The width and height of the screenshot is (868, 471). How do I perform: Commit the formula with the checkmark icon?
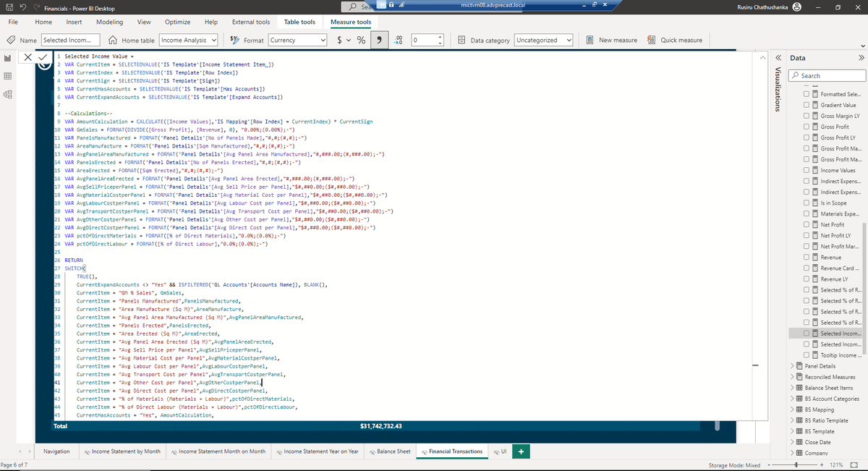tap(43, 56)
